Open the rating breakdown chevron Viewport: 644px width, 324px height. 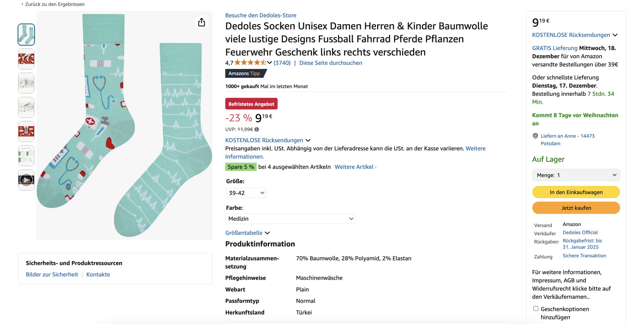point(269,63)
